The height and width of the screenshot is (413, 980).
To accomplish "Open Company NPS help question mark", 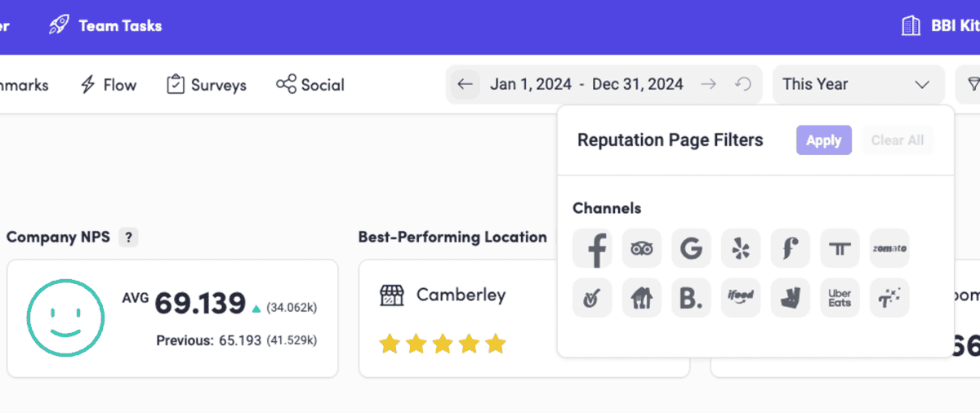I will 128,238.
